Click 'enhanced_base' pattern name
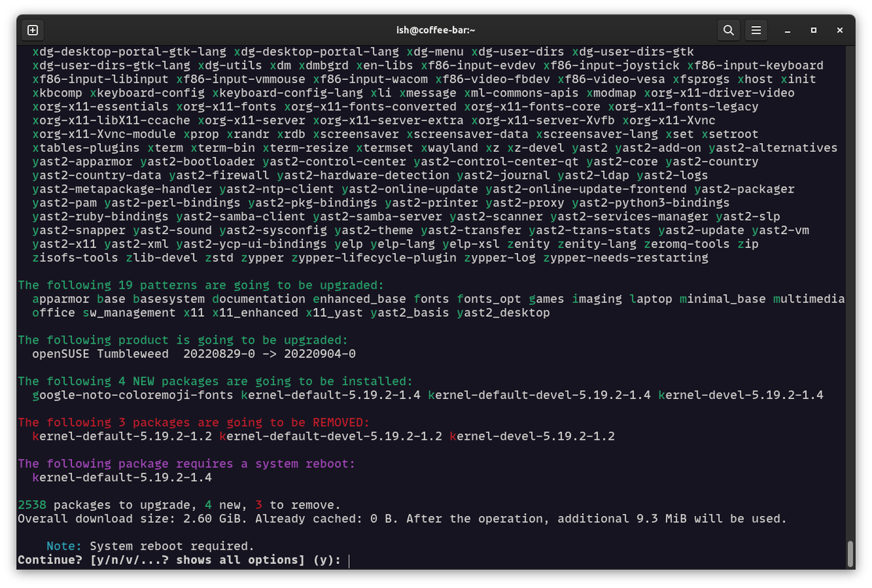The image size is (872, 588). click(x=360, y=299)
